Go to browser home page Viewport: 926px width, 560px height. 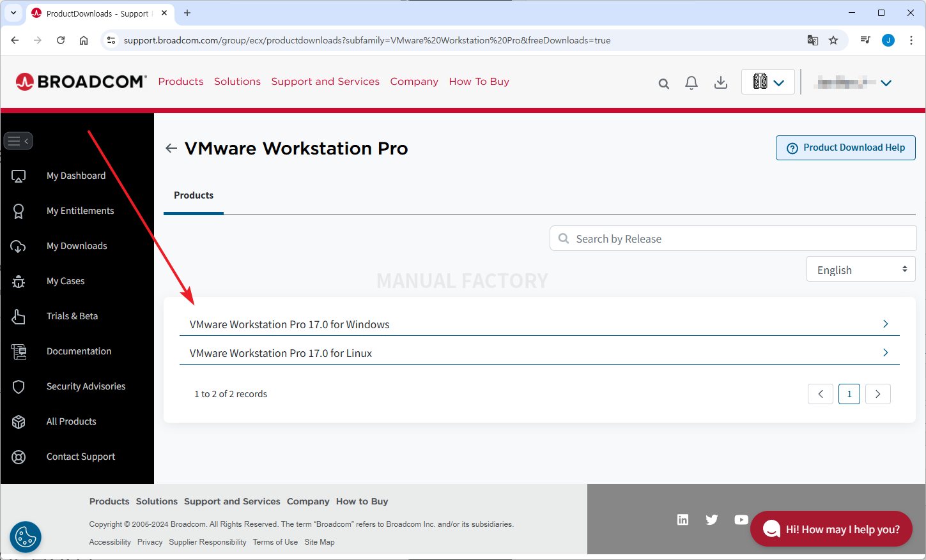(x=84, y=40)
